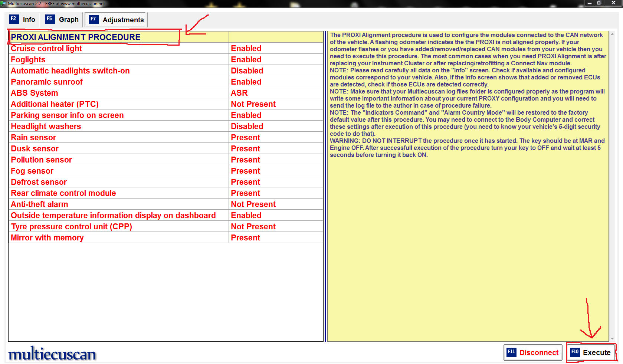The height and width of the screenshot is (364, 623).
Task: Click the Automatic headlights switch-on entry
Action: pyautogui.click(x=70, y=71)
